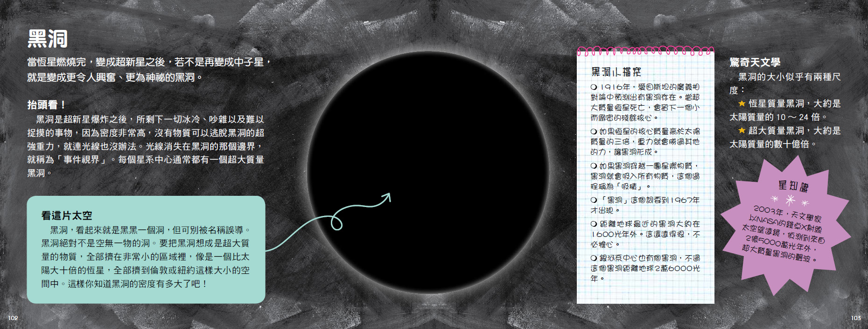The image size is (868, 329).
Task: Click the circle bullet before 如果恆星的核心
Action: [594, 132]
